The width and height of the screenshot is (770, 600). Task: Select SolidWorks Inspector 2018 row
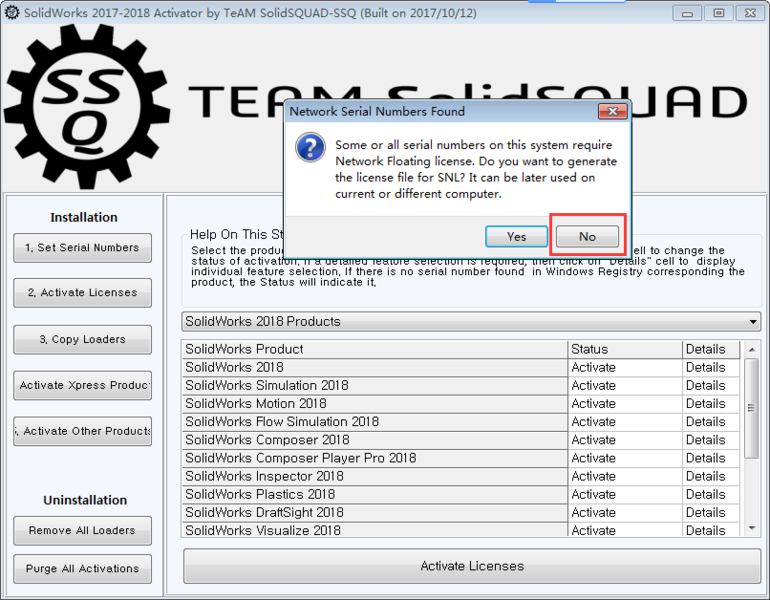pos(375,476)
